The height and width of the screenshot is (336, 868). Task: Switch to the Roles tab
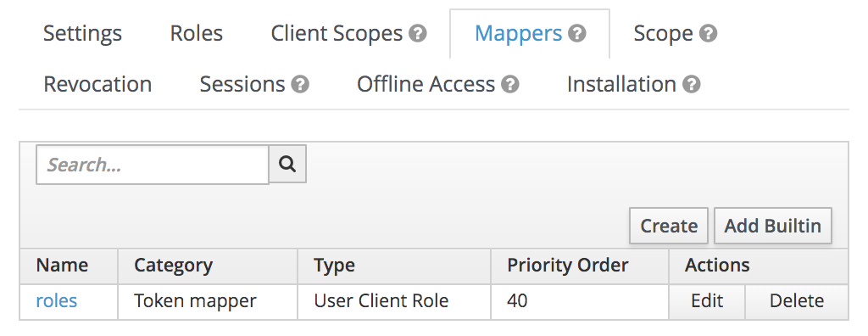pyautogui.click(x=196, y=34)
